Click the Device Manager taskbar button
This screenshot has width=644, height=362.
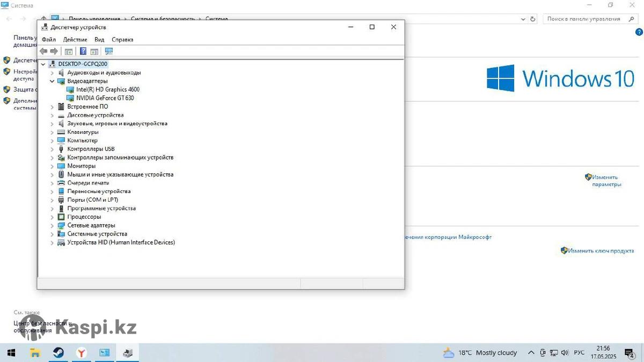pos(128,353)
